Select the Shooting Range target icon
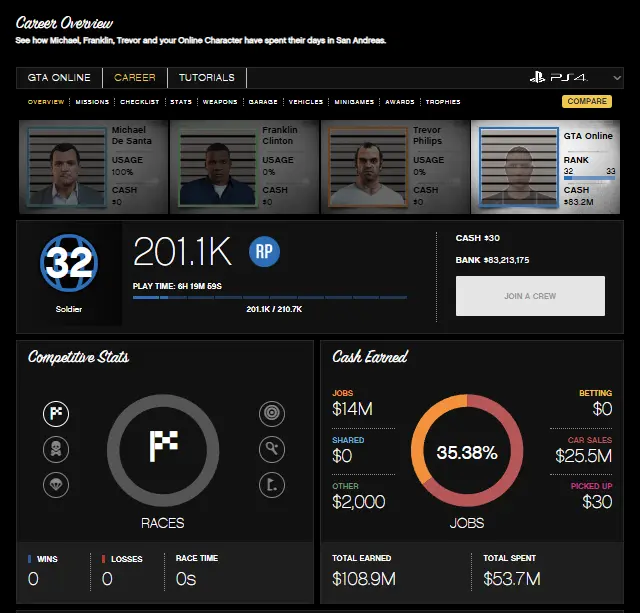640x613 pixels. (272, 413)
